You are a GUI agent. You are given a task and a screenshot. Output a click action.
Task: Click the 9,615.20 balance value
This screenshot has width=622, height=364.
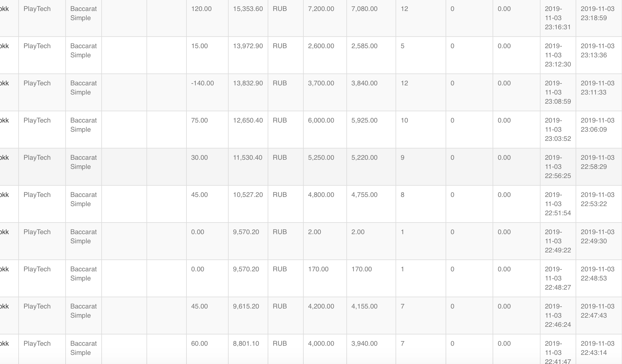[x=246, y=306]
